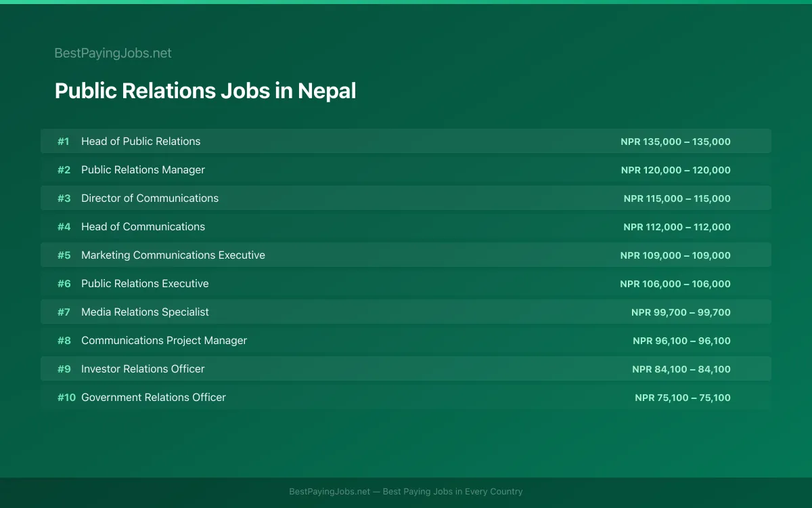The height and width of the screenshot is (508, 812).
Task: Click the Head of Public Relations row title
Action: point(141,142)
